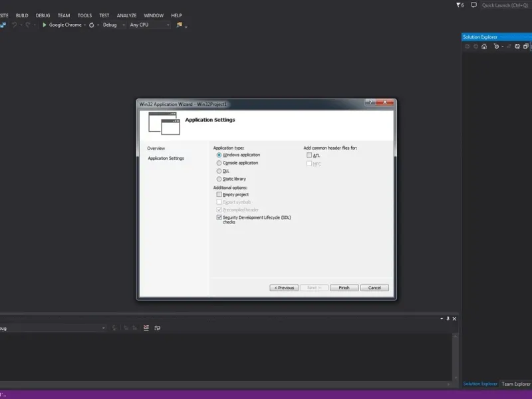The width and height of the screenshot is (532, 399).
Task: Click the greyed Export symbols checkbox
Action: 219,202
